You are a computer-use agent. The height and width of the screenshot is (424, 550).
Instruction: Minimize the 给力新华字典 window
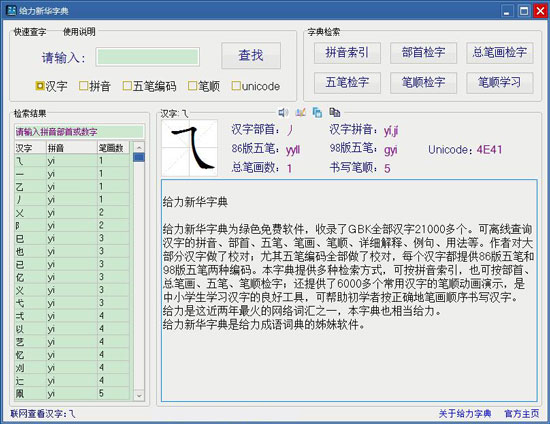pos(507,11)
